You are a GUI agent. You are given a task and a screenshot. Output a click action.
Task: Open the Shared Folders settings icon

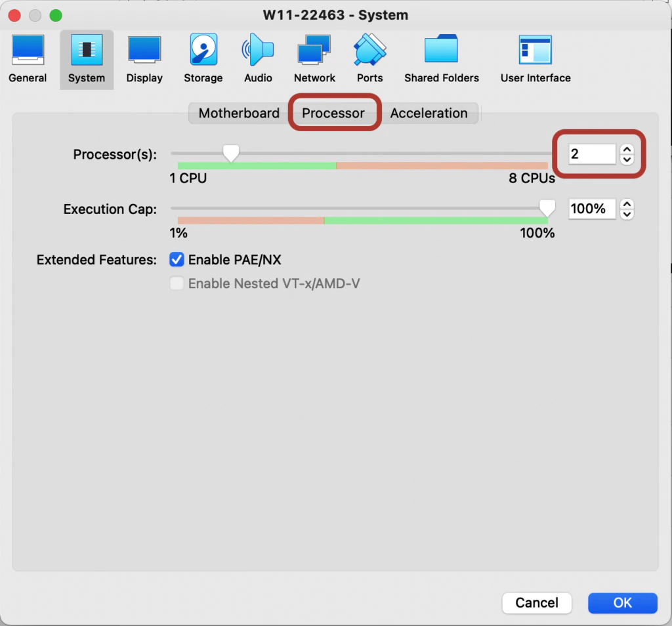click(x=442, y=58)
